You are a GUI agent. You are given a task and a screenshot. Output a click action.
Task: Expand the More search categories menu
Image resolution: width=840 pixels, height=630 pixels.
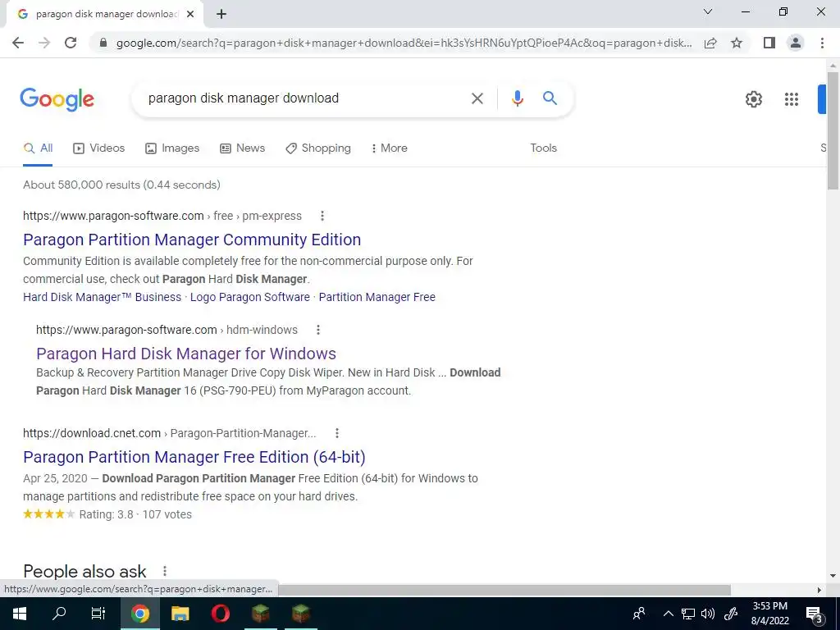389,148
